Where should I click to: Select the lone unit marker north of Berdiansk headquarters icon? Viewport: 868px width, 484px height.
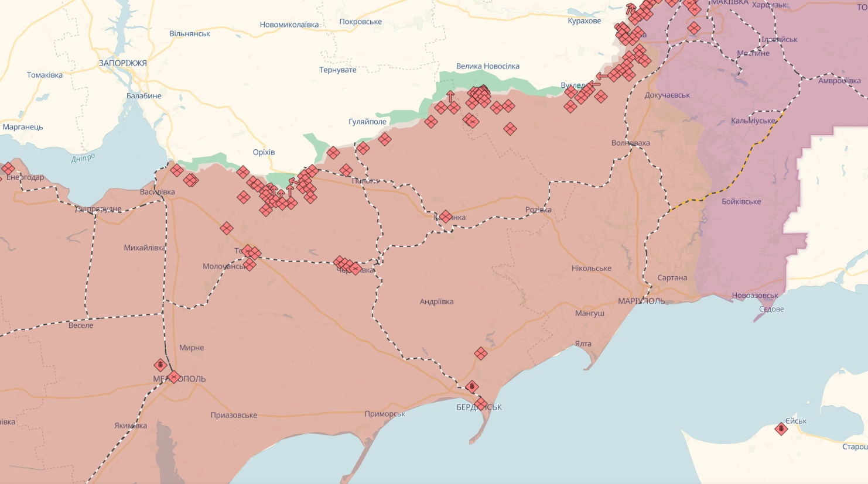481,353
